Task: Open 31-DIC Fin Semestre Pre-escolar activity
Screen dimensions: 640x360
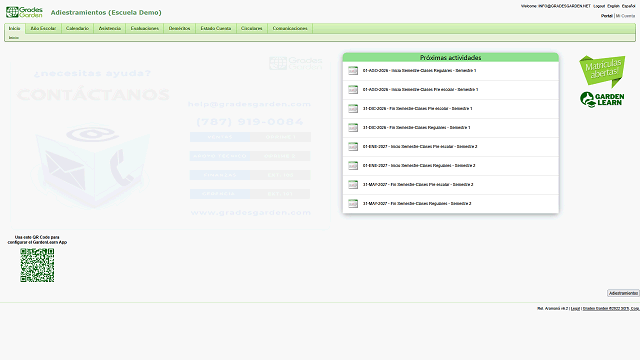Action: (418, 109)
